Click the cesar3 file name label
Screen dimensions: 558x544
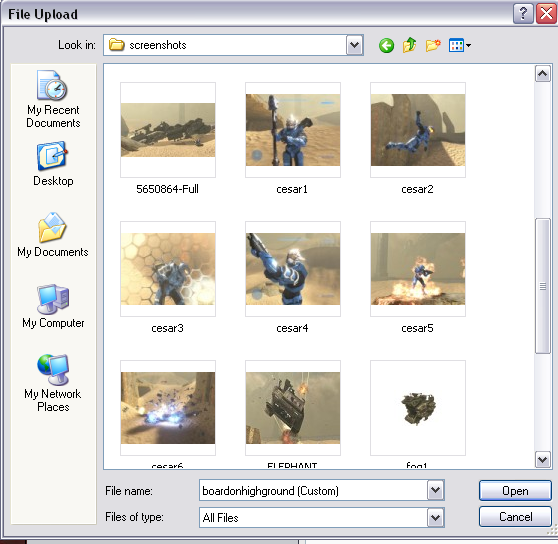pos(167,328)
